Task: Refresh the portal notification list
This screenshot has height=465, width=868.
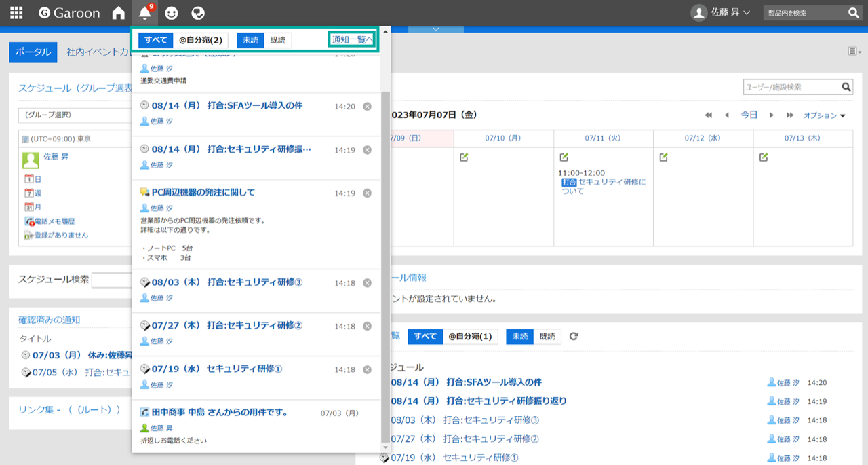Action: [574, 336]
